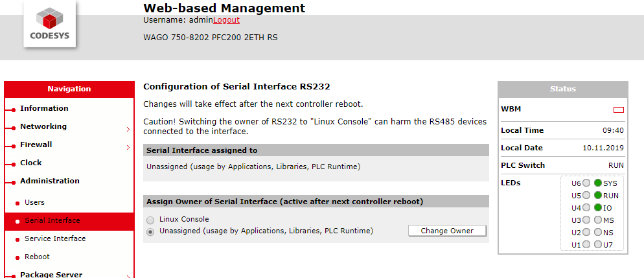Go to the Reboot page
Image resolution: width=644 pixels, height=278 pixels.
(37, 257)
